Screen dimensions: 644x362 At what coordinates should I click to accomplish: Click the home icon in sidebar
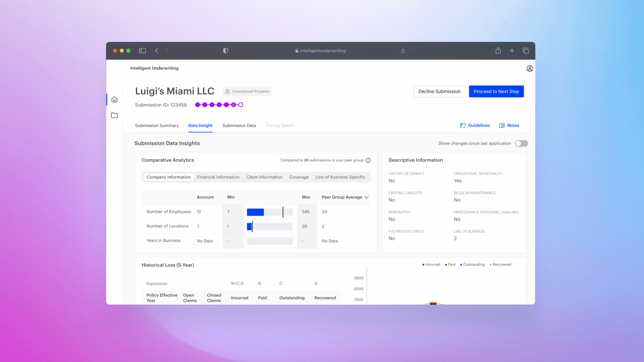pyautogui.click(x=114, y=100)
